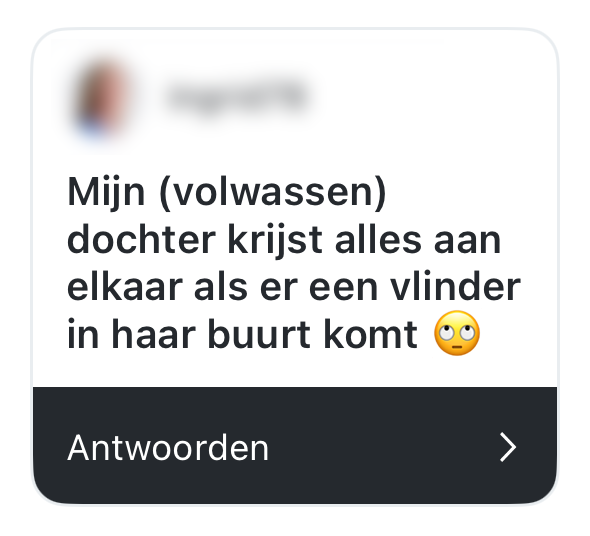Screen dimensions: 590x536
Task: Open the blurred profile avatar
Action: click(x=103, y=97)
